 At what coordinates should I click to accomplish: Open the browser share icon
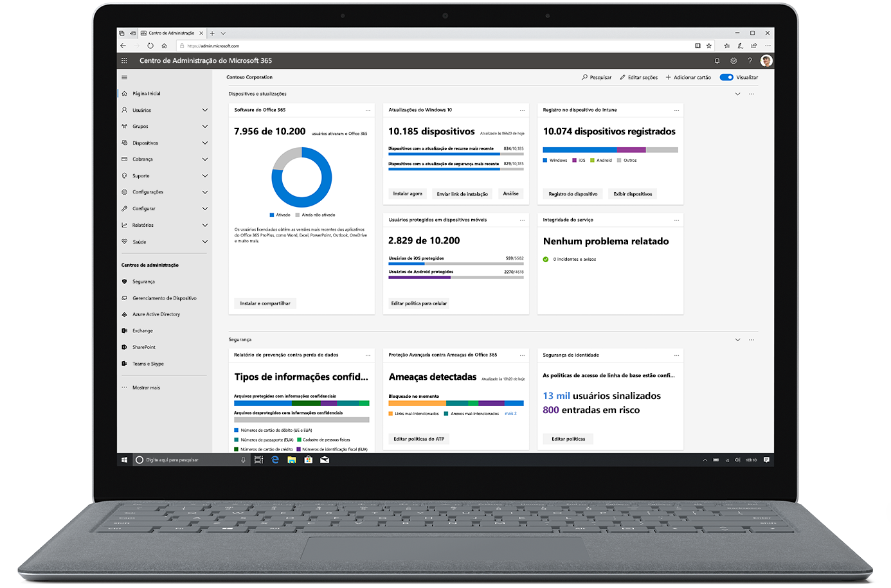tap(754, 46)
